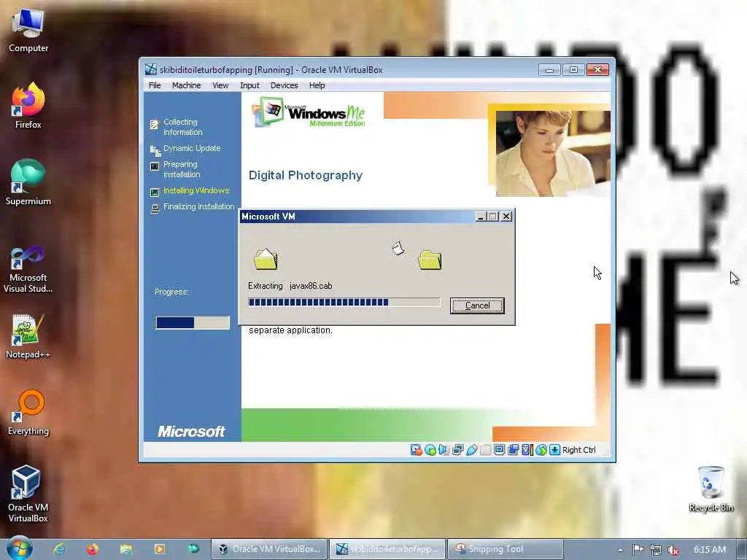Cancel the Microsoft VM extraction

[x=477, y=306]
